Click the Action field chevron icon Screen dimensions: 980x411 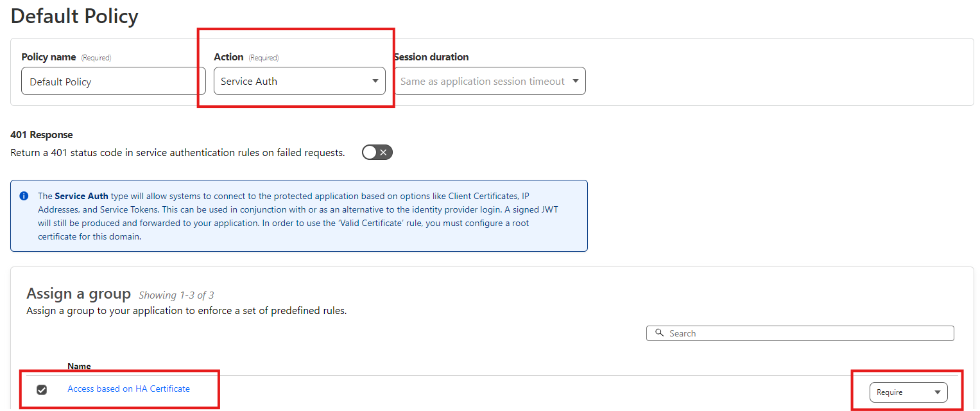click(375, 81)
